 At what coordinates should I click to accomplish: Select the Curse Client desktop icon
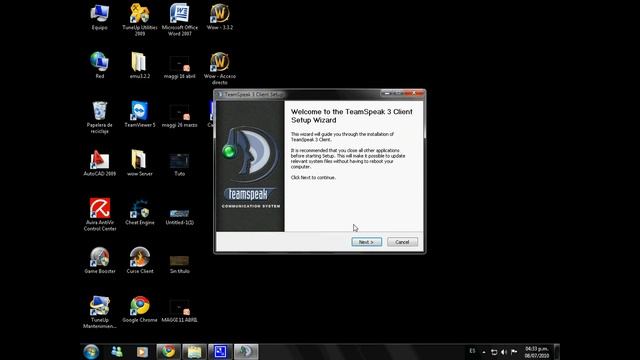(140, 260)
